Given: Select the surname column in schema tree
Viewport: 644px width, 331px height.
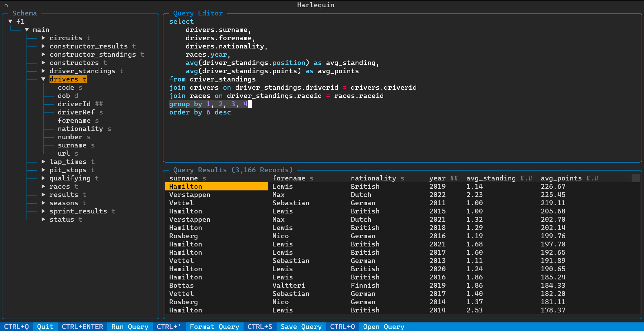Looking at the screenshot, I should (76, 145).
